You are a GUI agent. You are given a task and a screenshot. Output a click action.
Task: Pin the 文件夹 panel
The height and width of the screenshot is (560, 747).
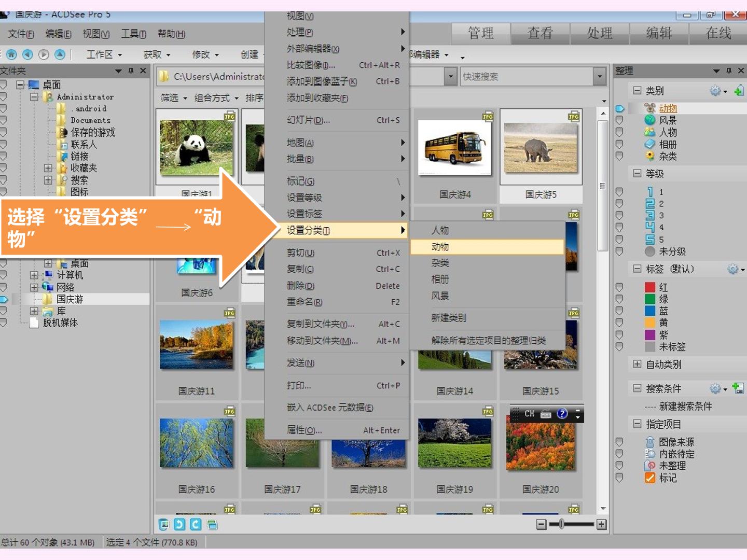[x=131, y=71]
